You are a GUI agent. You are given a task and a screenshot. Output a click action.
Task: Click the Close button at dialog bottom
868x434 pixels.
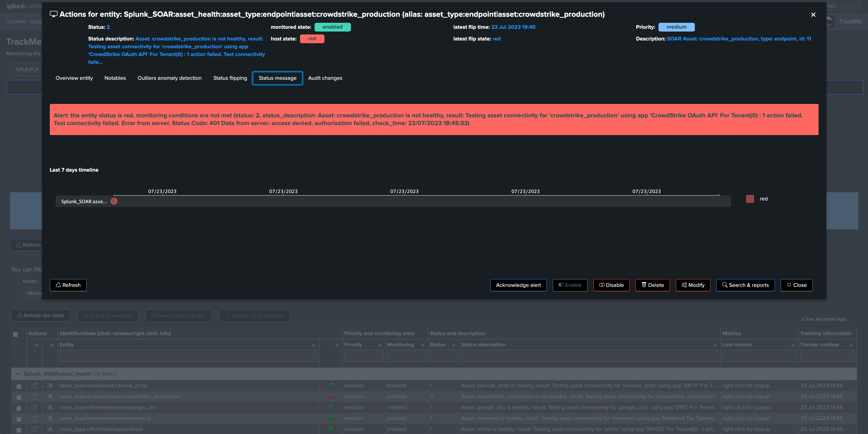[797, 285]
